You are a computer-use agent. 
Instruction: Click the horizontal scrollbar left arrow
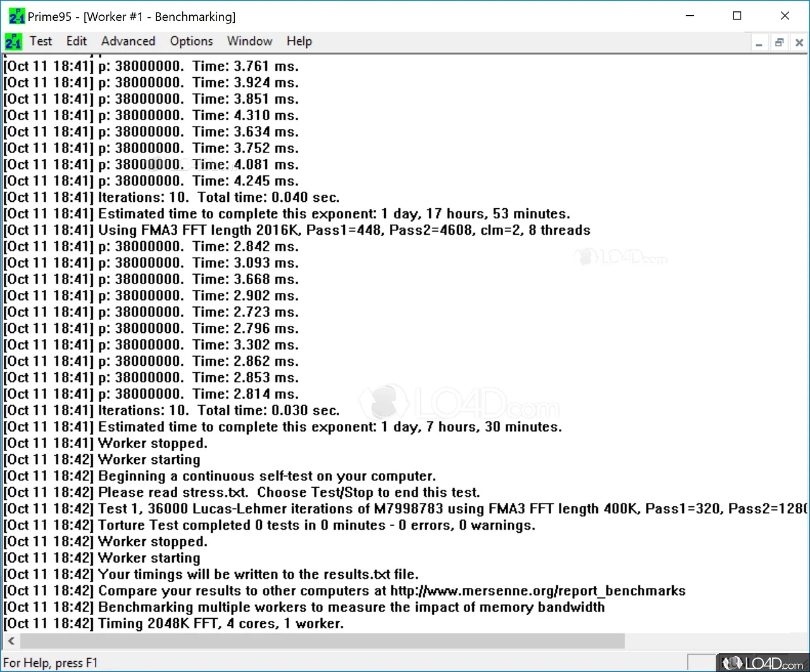[x=11, y=641]
